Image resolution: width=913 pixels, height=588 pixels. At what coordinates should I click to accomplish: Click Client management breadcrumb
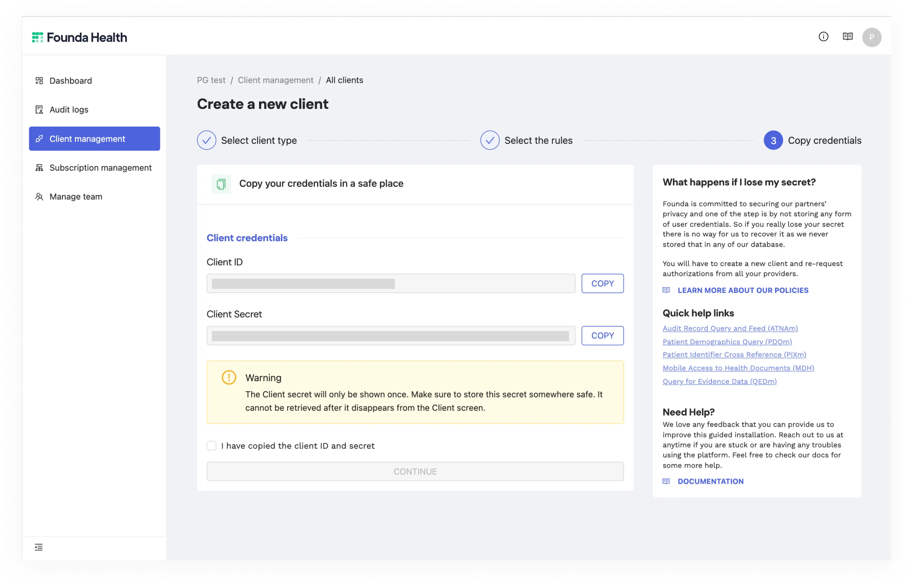275,80
